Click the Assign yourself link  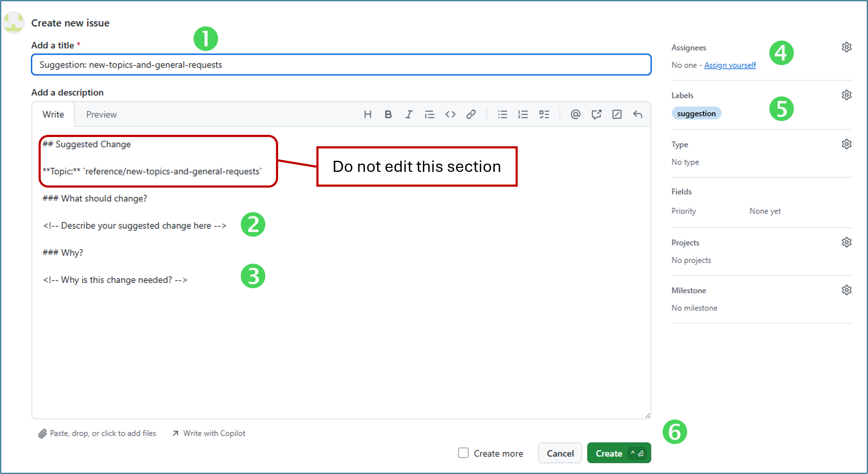coord(730,65)
